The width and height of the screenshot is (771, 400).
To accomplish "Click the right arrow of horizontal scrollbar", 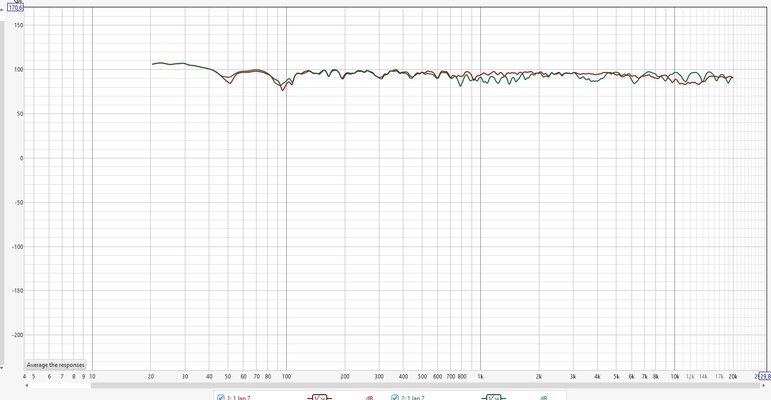I will (x=764, y=386).
